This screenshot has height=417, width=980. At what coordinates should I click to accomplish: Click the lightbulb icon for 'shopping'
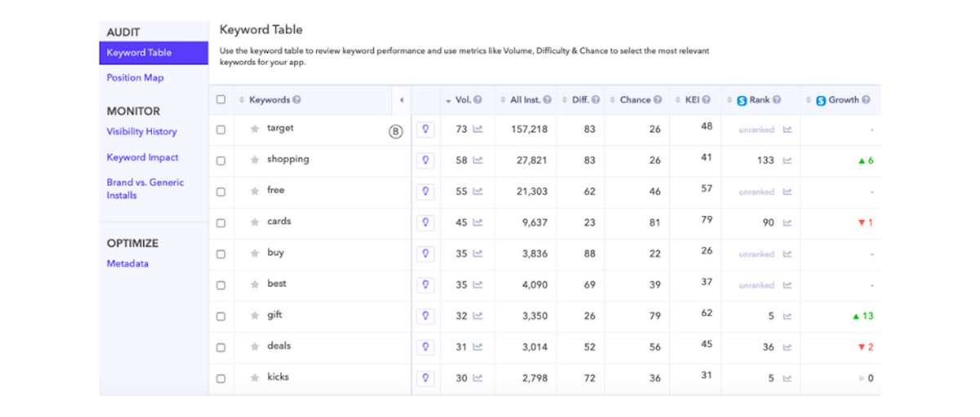425,161
